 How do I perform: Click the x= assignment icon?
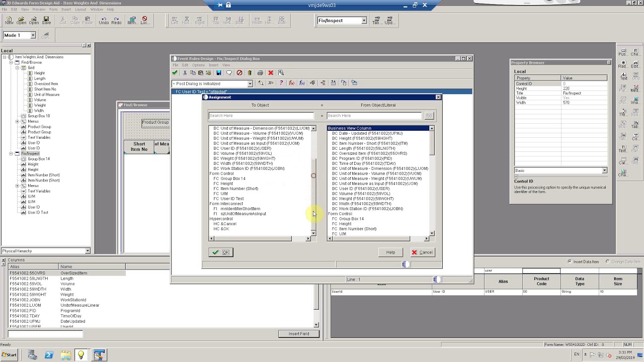coord(271,83)
